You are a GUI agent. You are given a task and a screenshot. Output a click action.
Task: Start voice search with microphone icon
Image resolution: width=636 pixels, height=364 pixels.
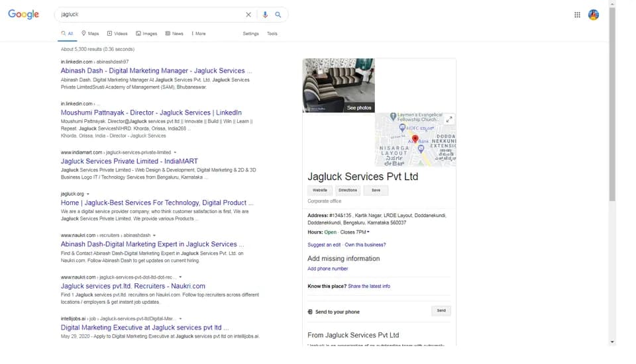(x=265, y=15)
